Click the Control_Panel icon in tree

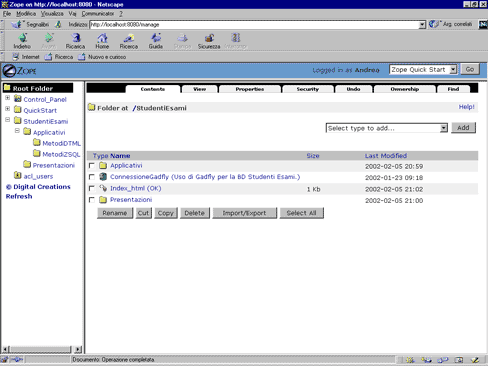click(18, 99)
